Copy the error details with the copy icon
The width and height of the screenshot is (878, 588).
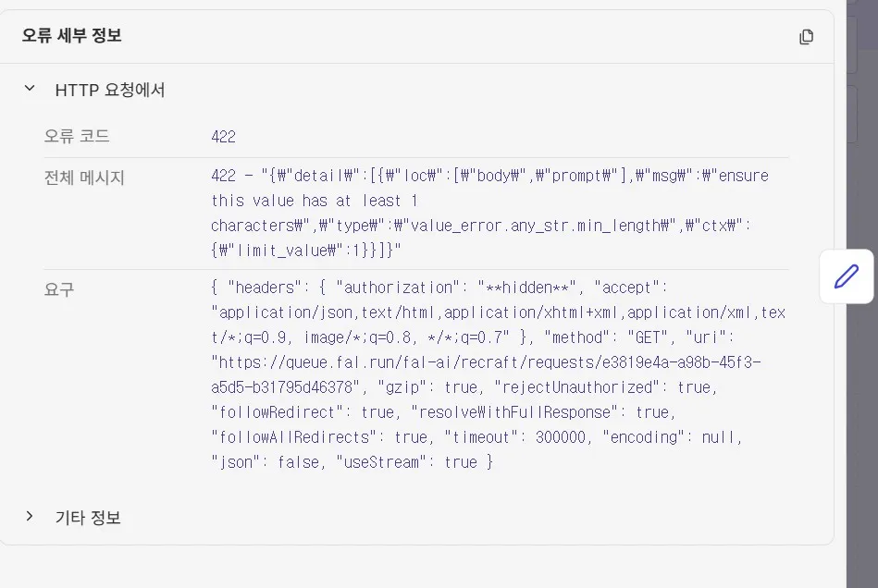pyautogui.click(x=806, y=37)
